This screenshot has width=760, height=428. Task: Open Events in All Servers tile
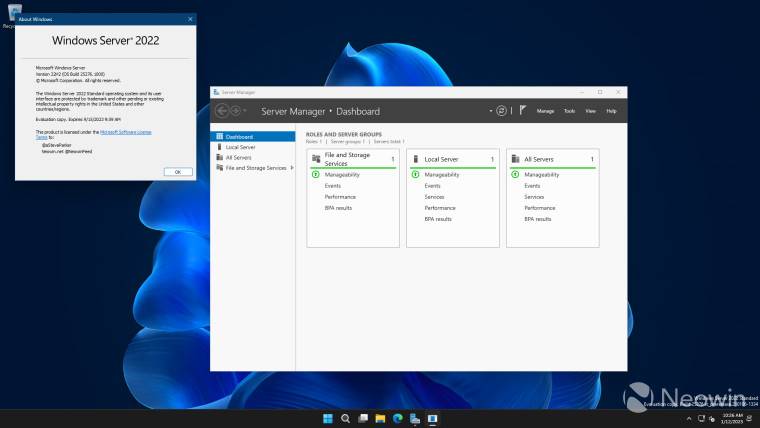[532, 186]
